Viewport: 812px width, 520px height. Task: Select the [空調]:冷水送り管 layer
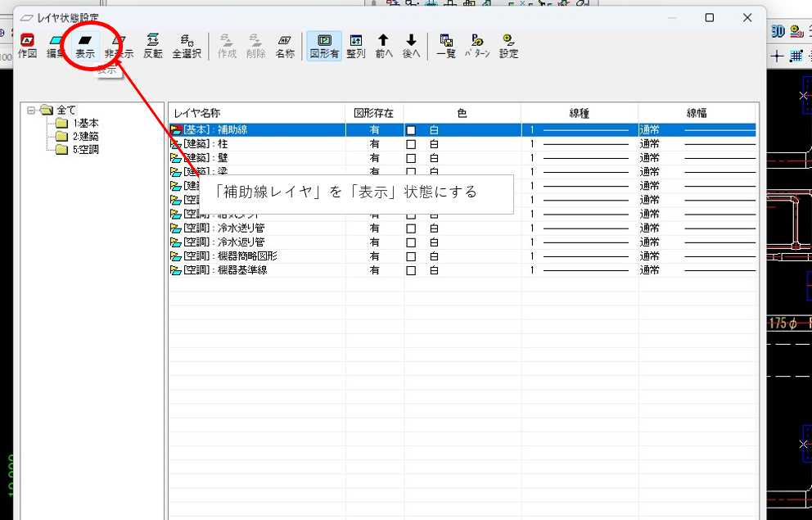pos(462,228)
